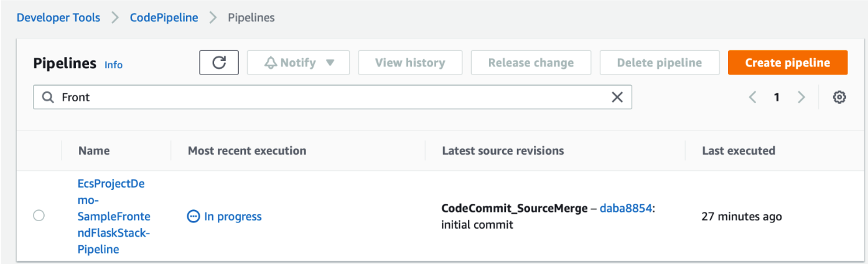
Task: Select the EcsProjectDemo pipeline radio button
Action: click(39, 216)
